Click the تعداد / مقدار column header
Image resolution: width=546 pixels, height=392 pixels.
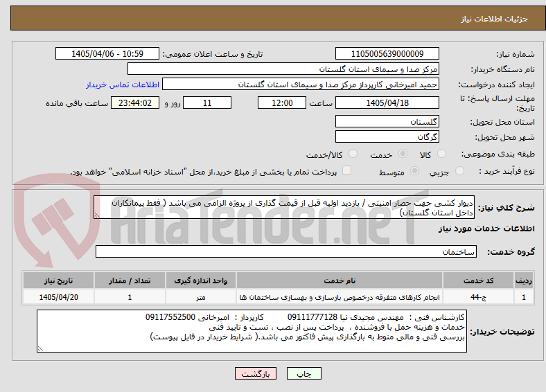point(130,280)
